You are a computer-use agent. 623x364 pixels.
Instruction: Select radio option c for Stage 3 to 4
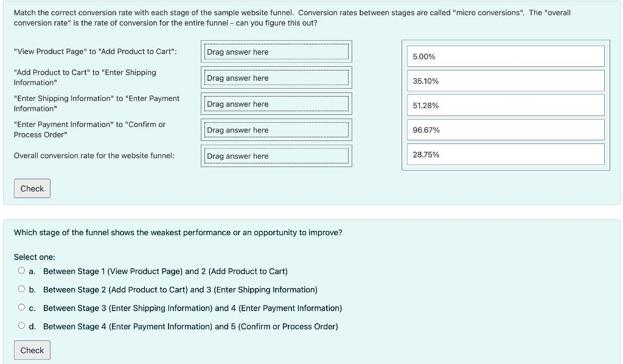pyautogui.click(x=21, y=307)
